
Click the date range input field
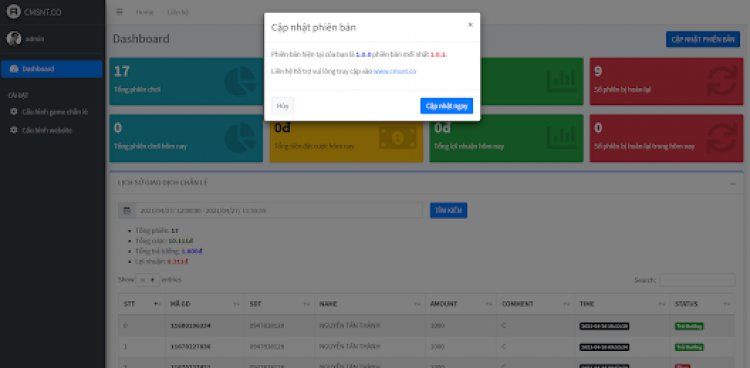pyautogui.click(x=279, y=211)
